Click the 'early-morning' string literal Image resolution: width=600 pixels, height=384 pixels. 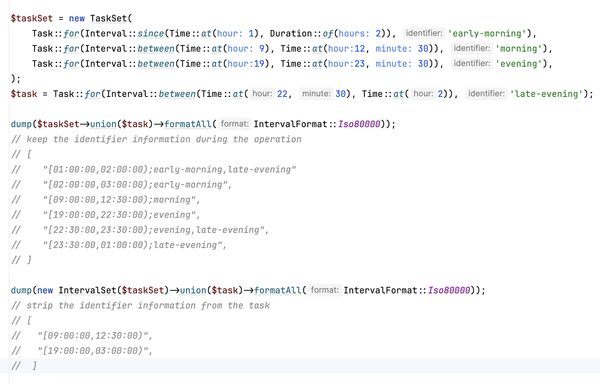point(488,34)
